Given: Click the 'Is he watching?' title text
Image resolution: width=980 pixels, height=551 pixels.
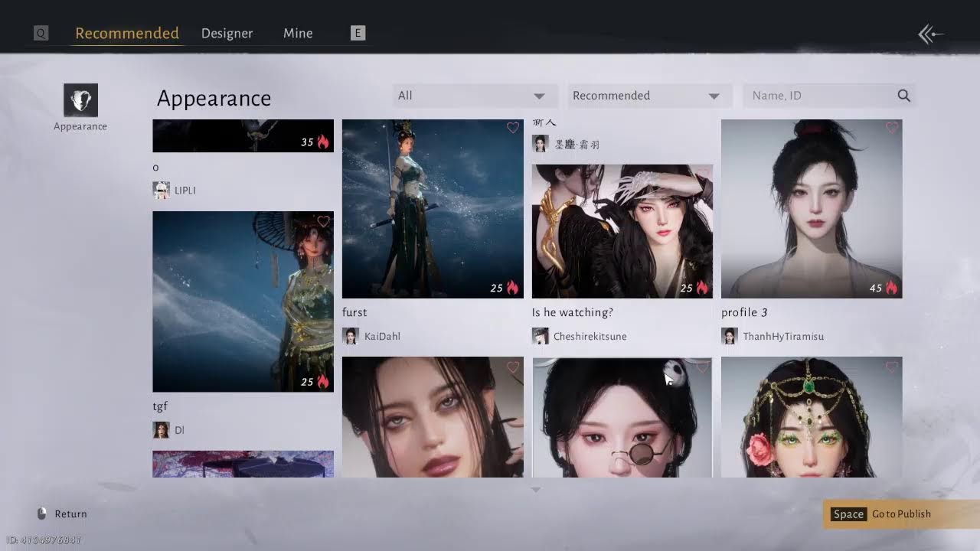Looking at the screenshot, I should point(573,312).
